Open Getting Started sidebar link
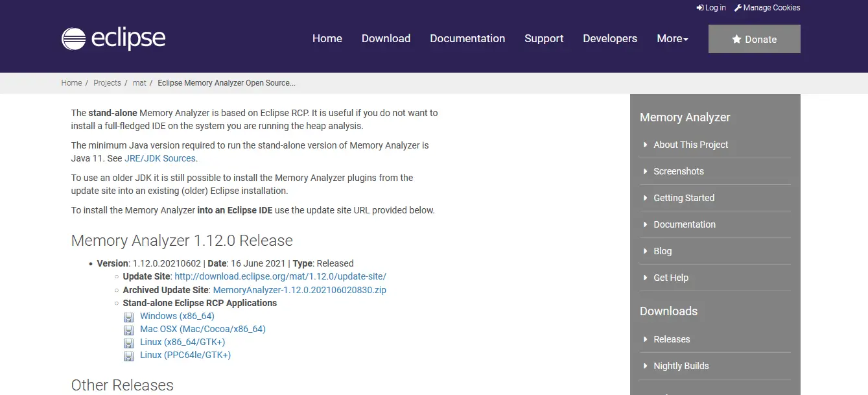Screen dimensions: 868x395 [684, 198]
